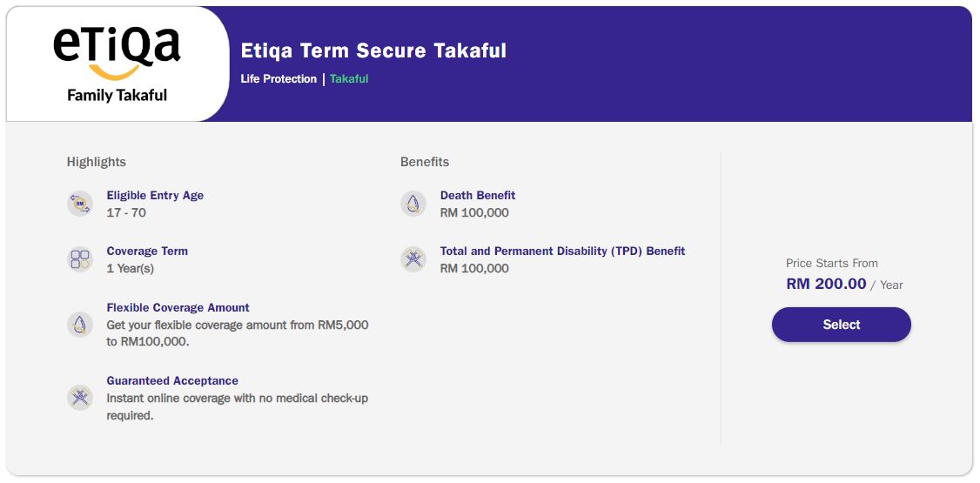The width and height of the screenshot is (980, 483).
Task: Click the Etiqa Family Takaful logo
Action: (x=117, y=64)
